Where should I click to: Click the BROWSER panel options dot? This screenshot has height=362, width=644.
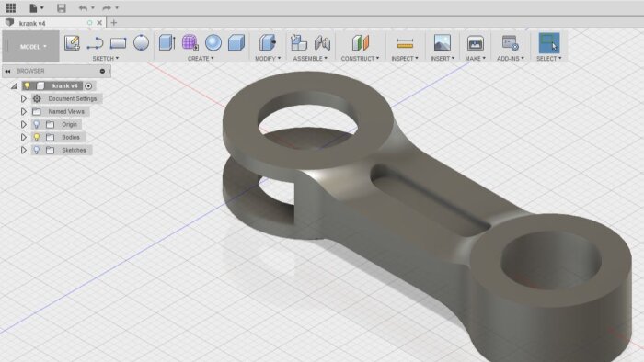[x=102, y=71]
